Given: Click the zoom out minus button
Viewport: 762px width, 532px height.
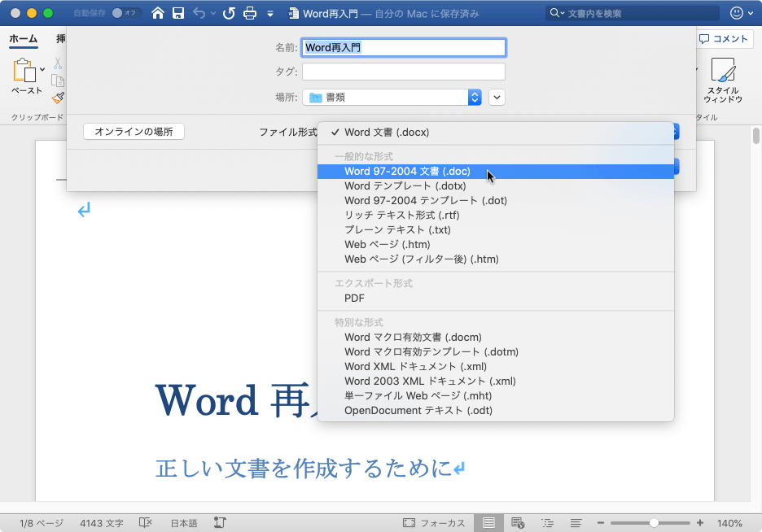Looking at the screenshot, I should [x=601, y=523].
